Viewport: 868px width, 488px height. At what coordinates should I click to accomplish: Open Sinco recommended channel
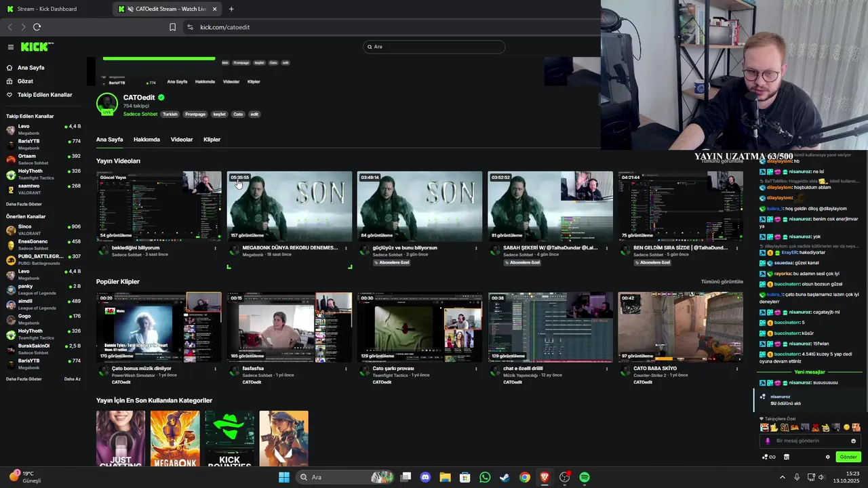[x=43, y=230]
